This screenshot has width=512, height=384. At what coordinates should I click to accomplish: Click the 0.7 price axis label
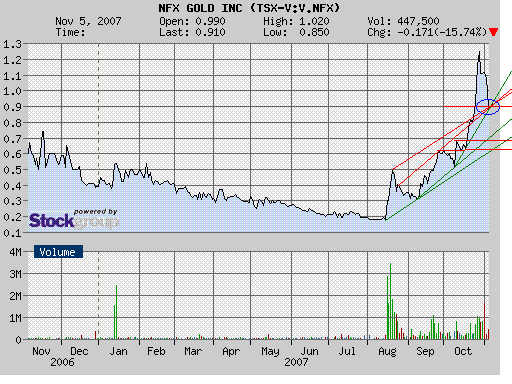[x=12, y=139]
